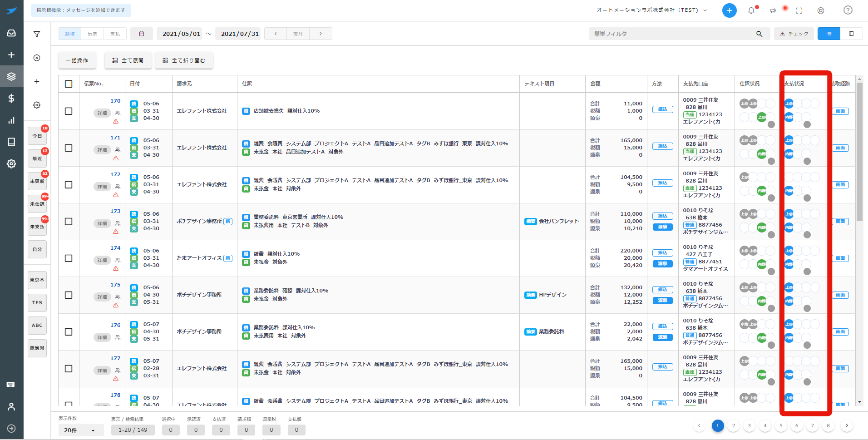Screen dimensions: 868x440
Task: Check the row checkbox for voucher 171
Action: (69, 148)
